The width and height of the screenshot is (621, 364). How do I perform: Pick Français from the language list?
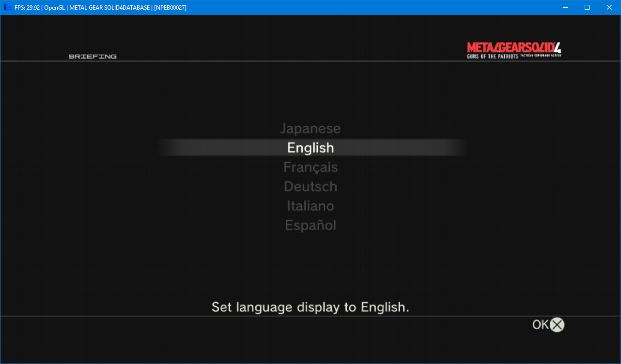(x=310, y=167)
